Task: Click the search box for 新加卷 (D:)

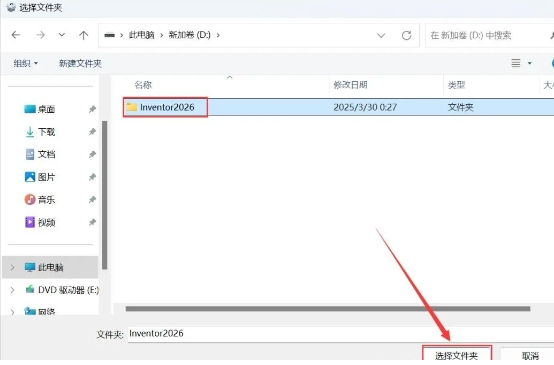Action: point(489,35)
